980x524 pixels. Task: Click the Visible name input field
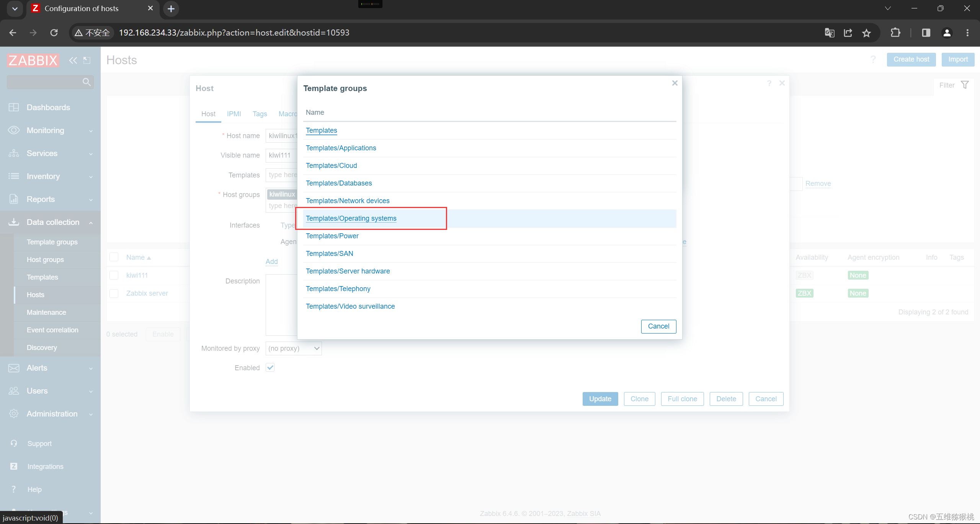tap(281, 155)
